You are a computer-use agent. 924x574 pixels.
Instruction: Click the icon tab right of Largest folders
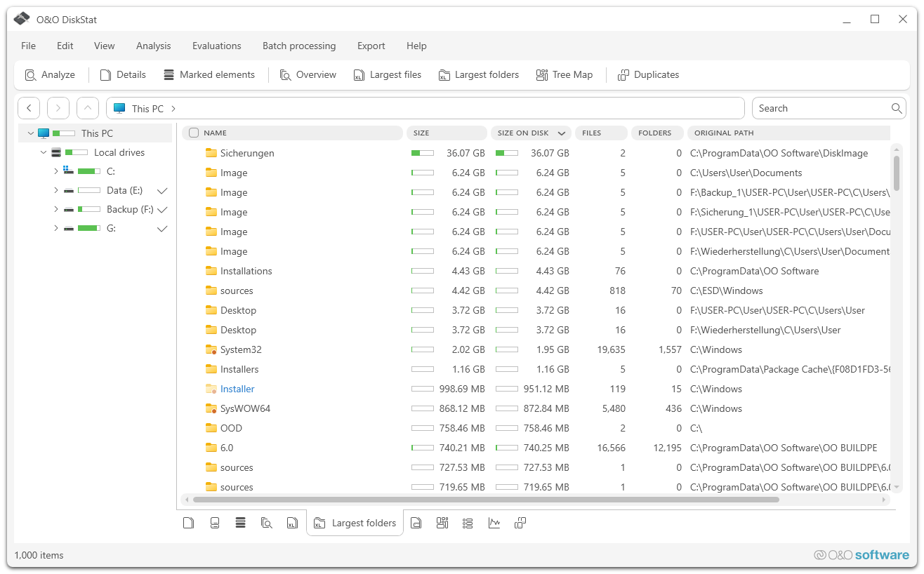416,523
